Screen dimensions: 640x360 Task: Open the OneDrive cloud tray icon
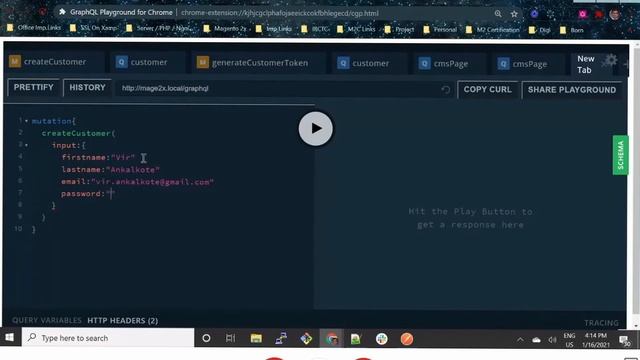click(536, 340)
